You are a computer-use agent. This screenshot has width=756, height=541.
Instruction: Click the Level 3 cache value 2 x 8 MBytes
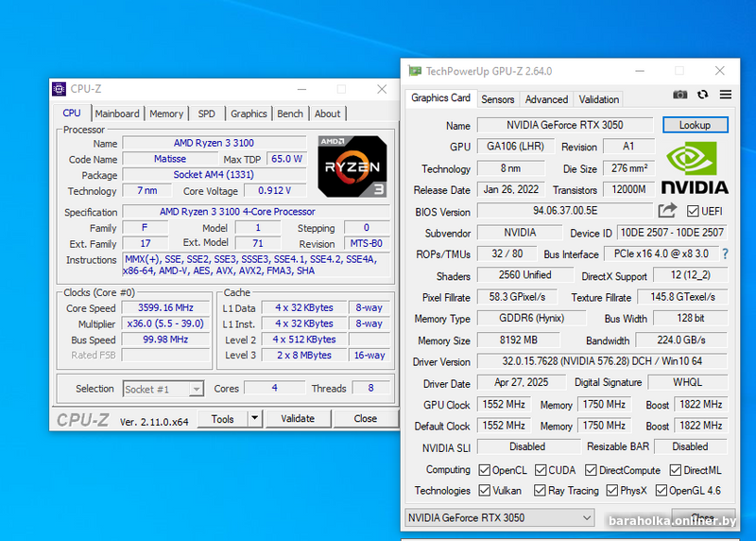pyautogui.click(x=303, y=356)
